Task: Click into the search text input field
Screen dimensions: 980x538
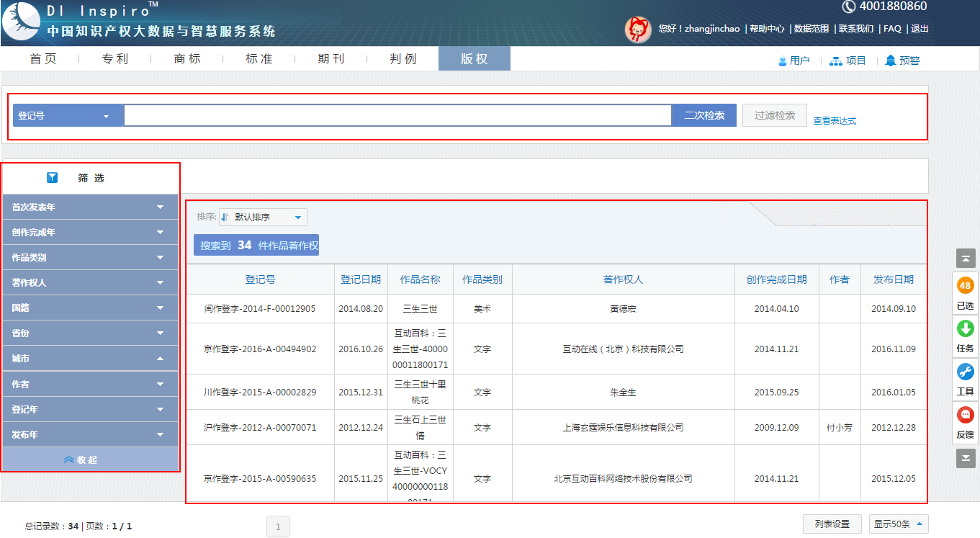Action: pos(397,115)
